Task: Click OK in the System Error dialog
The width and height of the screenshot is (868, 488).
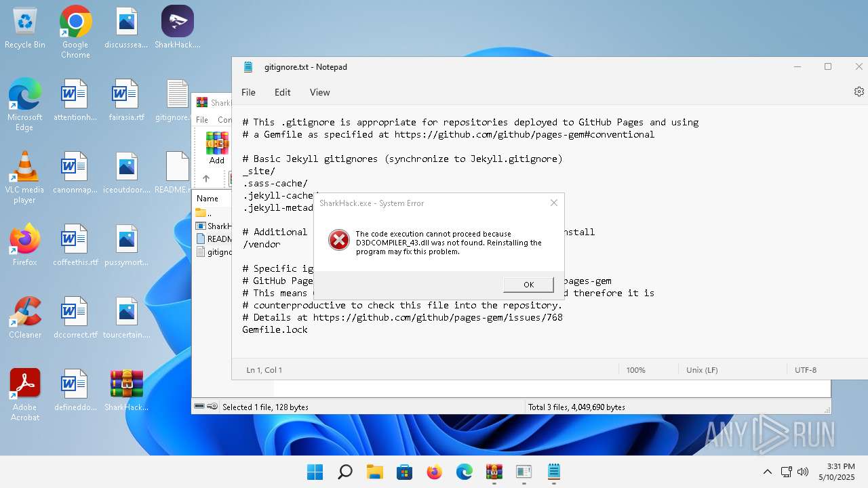Action: [x=528, y=285]
